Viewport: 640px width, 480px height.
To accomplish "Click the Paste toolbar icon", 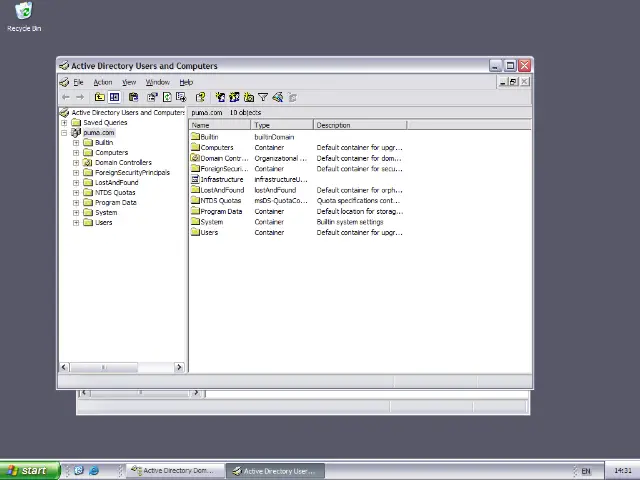I will click(x=133, y=97).
